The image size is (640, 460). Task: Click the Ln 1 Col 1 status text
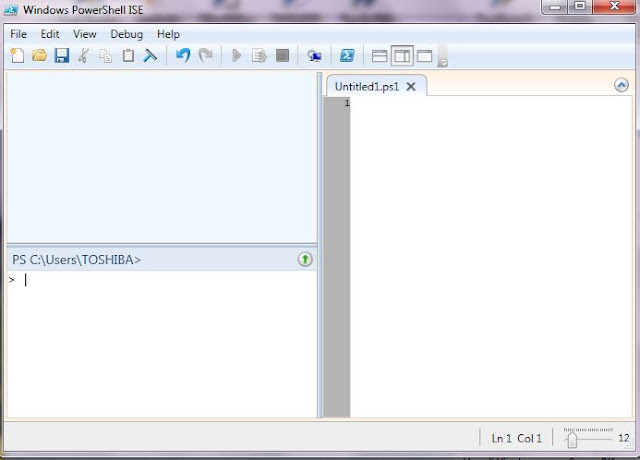516,438
